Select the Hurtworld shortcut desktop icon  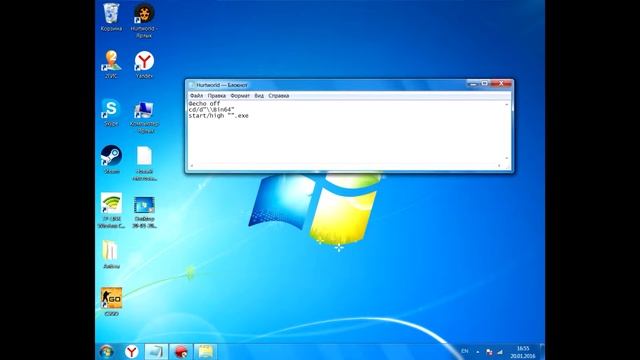tap(144, 20)
